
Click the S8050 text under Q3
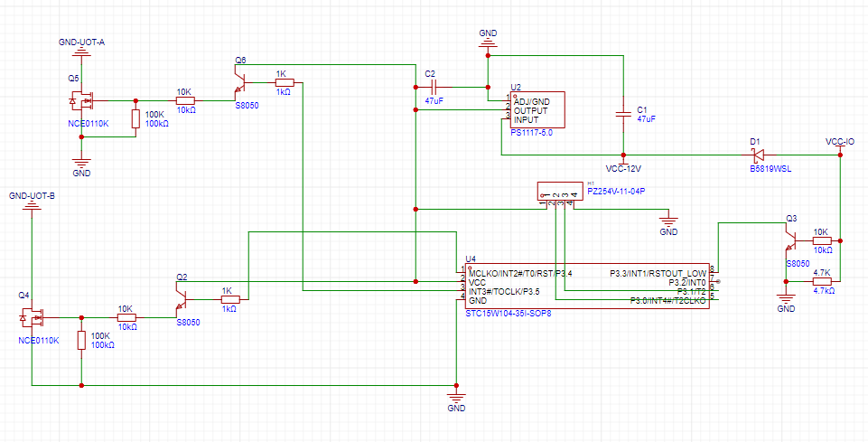(798, 264)
